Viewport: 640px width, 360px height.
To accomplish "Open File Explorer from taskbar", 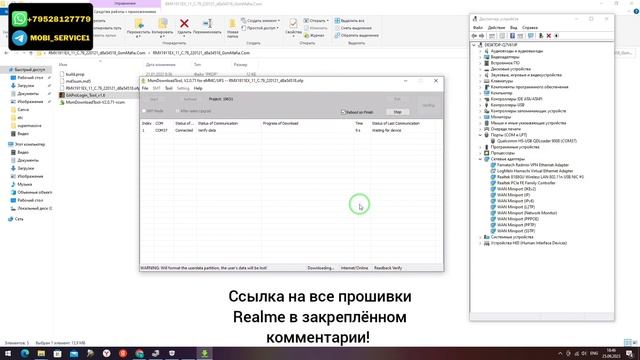I will pyautogui.click(x=41, y=353).
